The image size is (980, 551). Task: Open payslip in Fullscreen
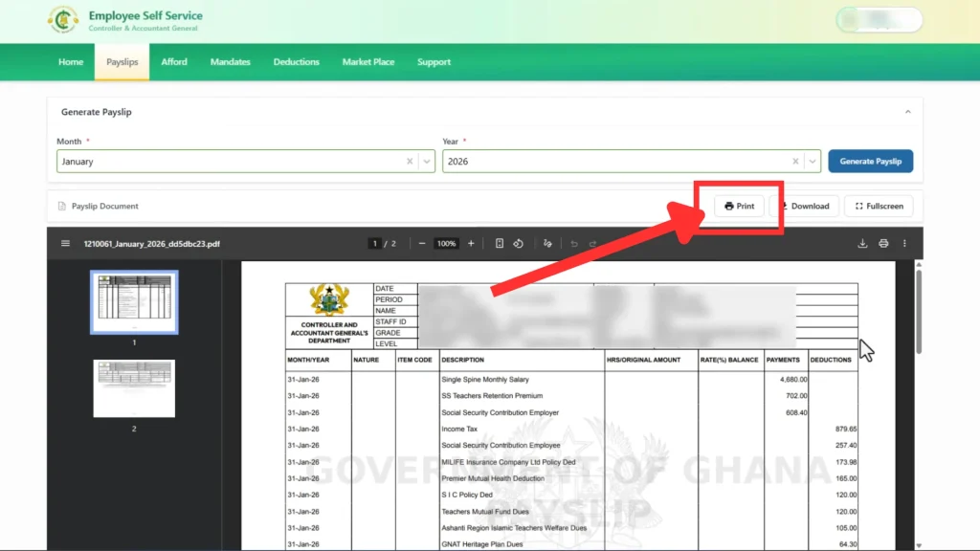879,207
